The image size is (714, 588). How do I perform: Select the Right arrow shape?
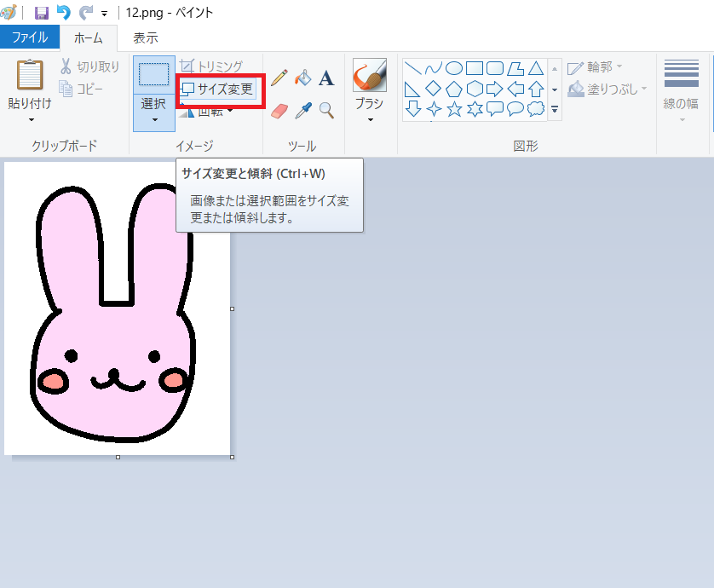coord(495,89)
